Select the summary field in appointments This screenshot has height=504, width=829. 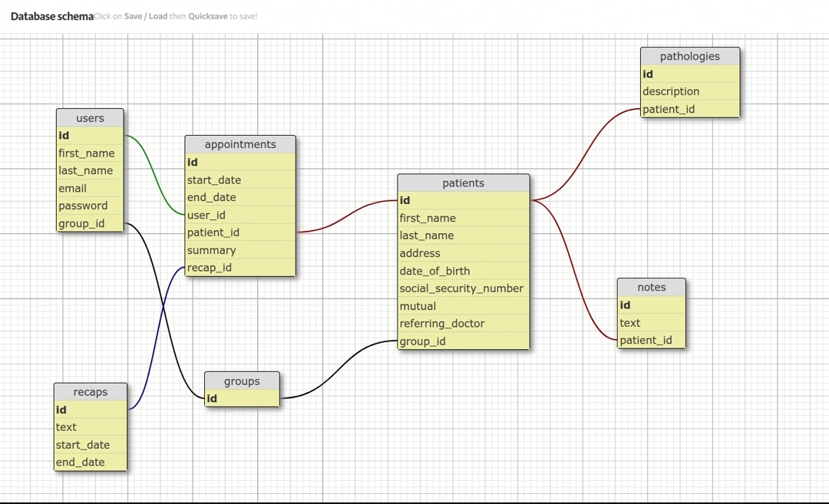(240, 250)
